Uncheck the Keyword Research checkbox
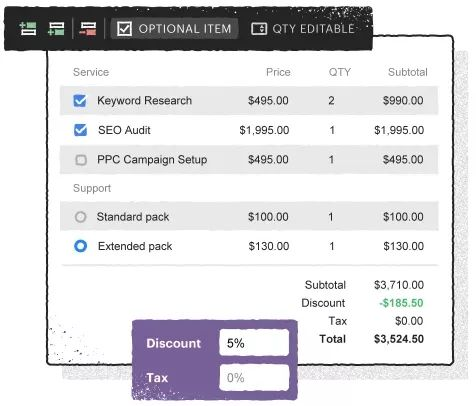 [x=80, y=101]
